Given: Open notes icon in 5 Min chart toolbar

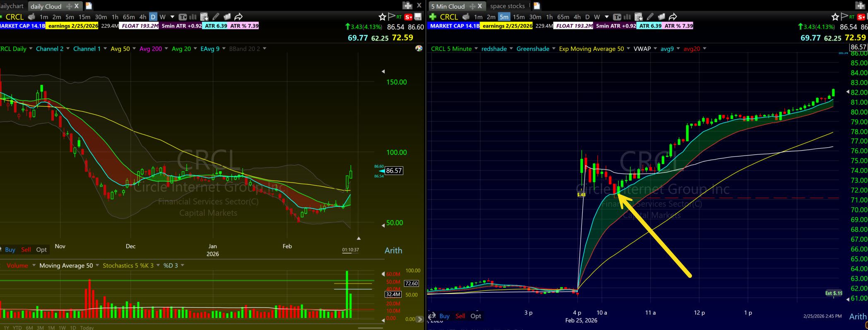Looking at the screenshot, I should (661, 17).
